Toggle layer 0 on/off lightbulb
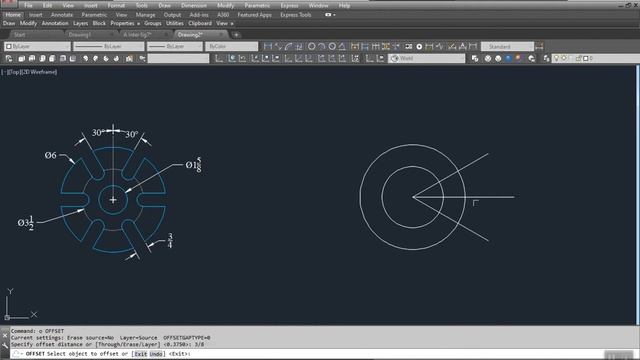The width and height of the screenshot is (640, 360). (x=556, y=58)
